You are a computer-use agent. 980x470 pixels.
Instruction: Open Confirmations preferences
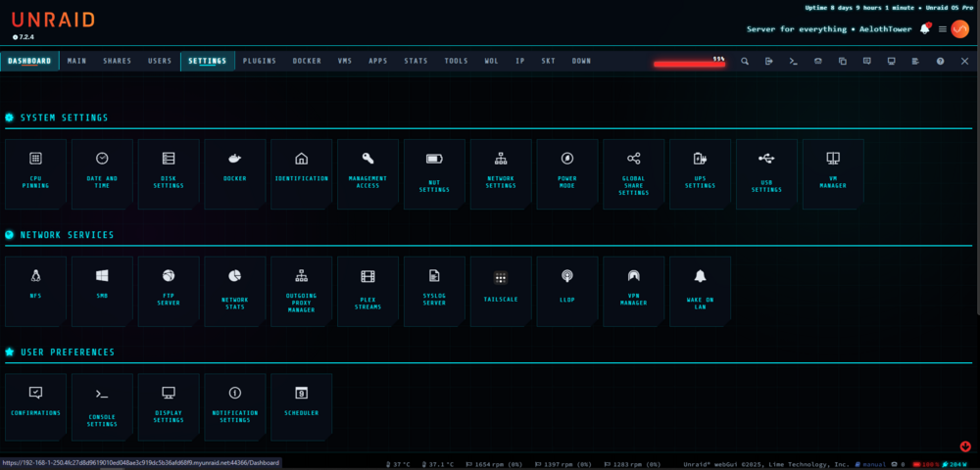click(35, 407)
